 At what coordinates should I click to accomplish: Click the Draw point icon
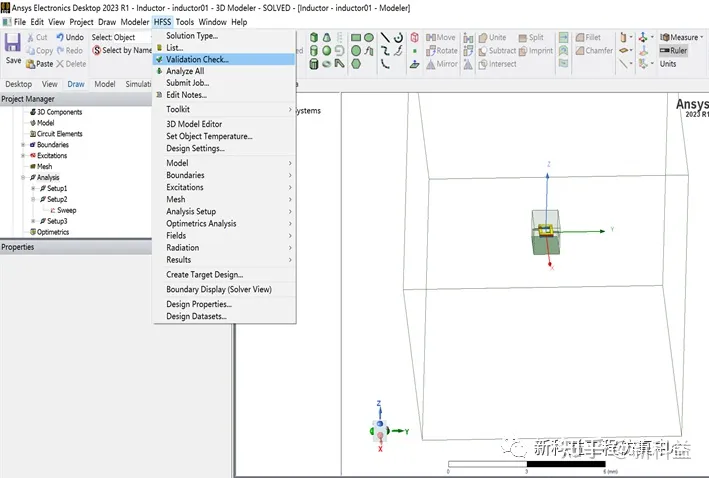tap(415, 51)
